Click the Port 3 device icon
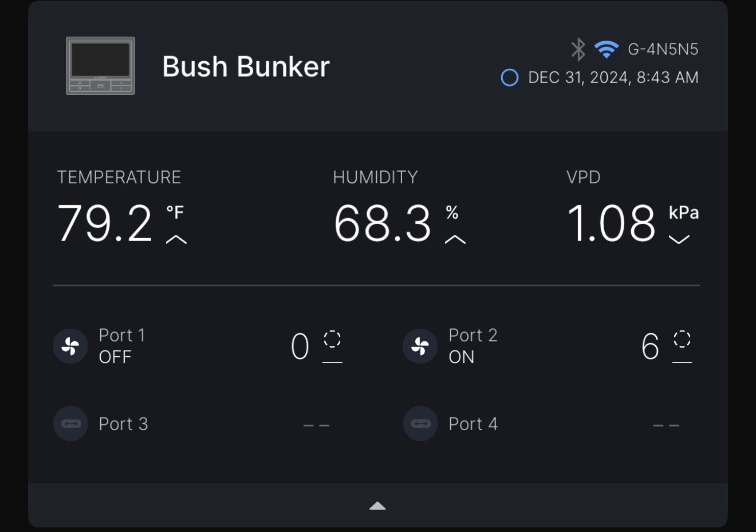This screenshot has height=532, width=756. 70,424
